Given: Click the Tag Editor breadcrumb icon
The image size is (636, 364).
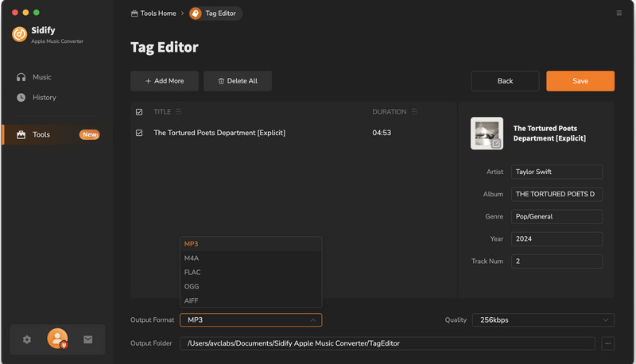Looking at the screenshot, I should pos(196,14).
